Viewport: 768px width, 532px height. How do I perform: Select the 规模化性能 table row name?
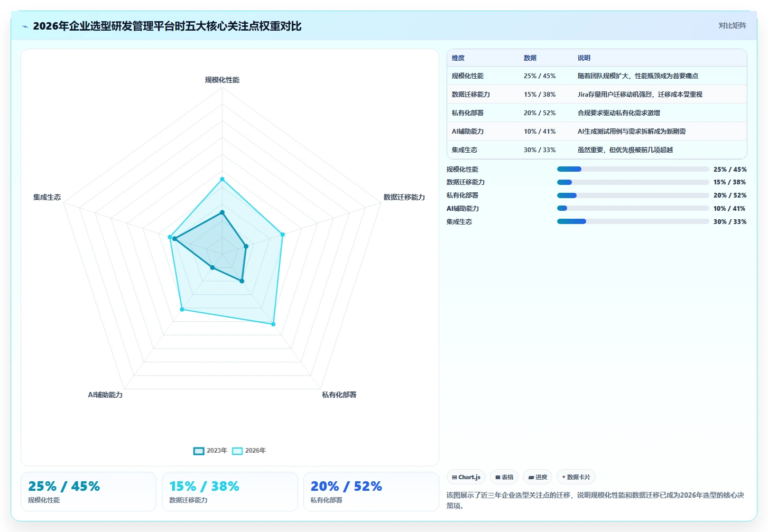pyautogui.click(x=468, y=76)
